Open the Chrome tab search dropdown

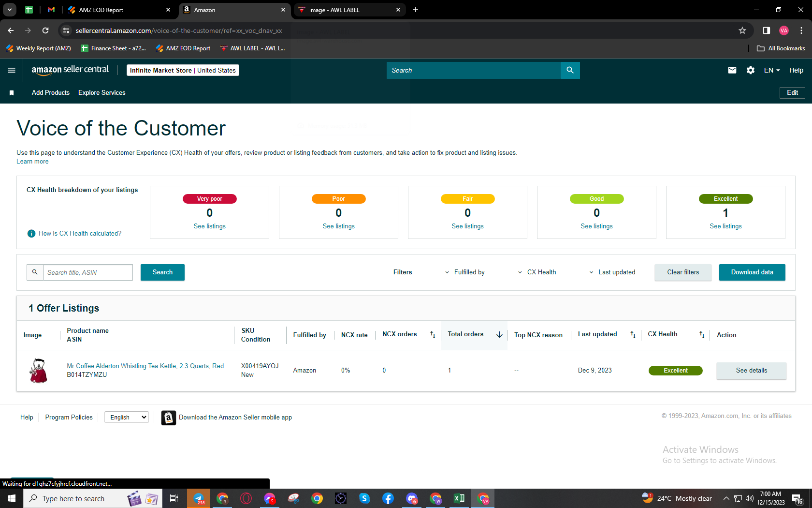coord(10,10)
